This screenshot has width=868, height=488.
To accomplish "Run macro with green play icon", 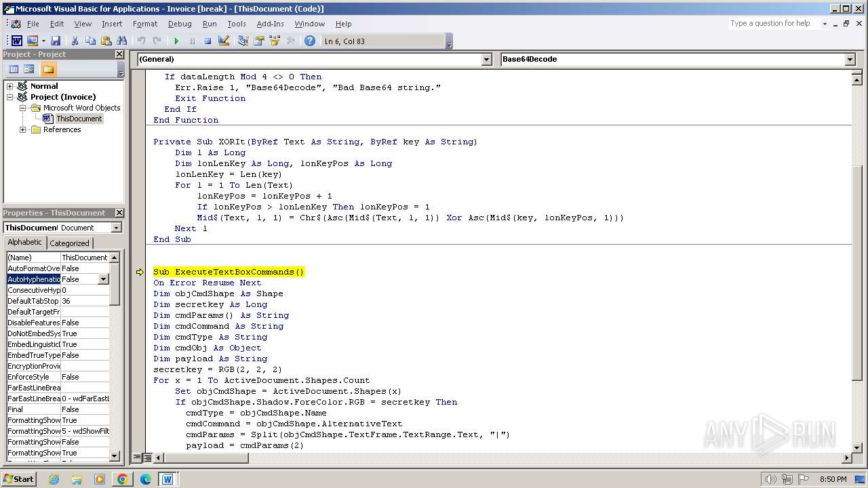I will [176, 41].
